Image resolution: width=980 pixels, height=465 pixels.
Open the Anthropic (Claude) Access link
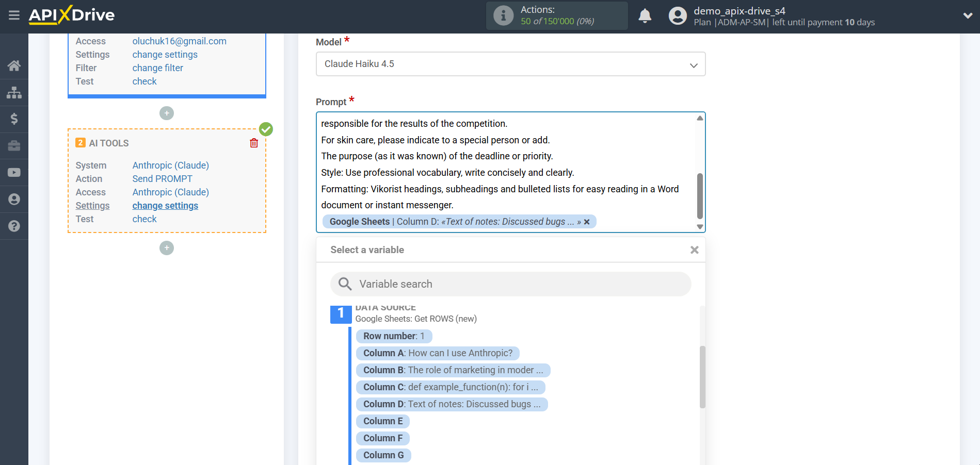pyautogui.click(x=170, y=192)
